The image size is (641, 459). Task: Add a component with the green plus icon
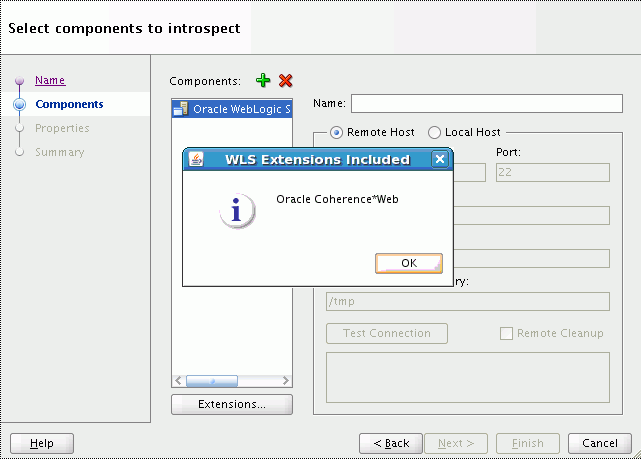263,80
